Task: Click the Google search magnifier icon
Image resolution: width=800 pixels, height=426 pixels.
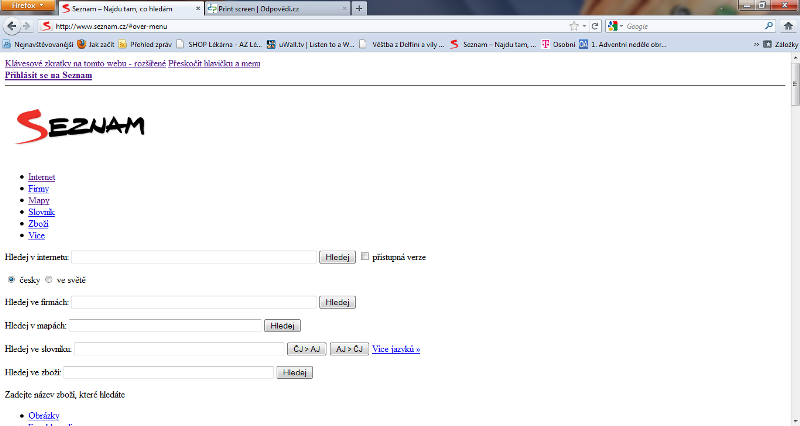Action: coord(769,26)
